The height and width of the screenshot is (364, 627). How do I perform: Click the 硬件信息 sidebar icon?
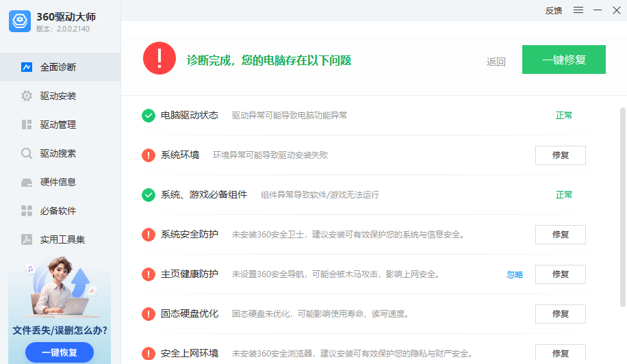(27, 182)
